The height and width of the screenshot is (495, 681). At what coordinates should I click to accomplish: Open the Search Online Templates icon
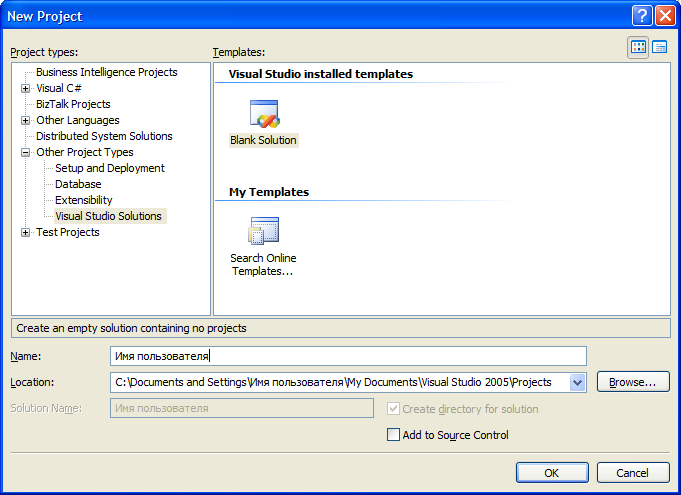263,230
